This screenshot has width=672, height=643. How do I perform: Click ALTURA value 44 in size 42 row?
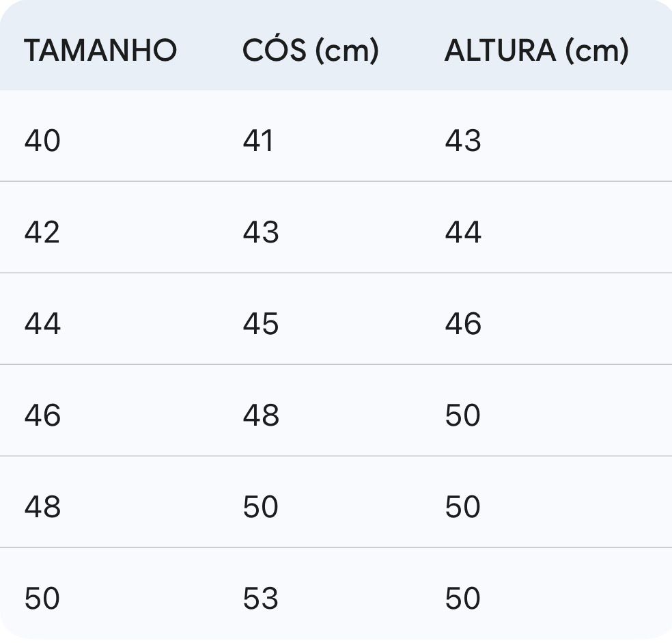(463, 232)
